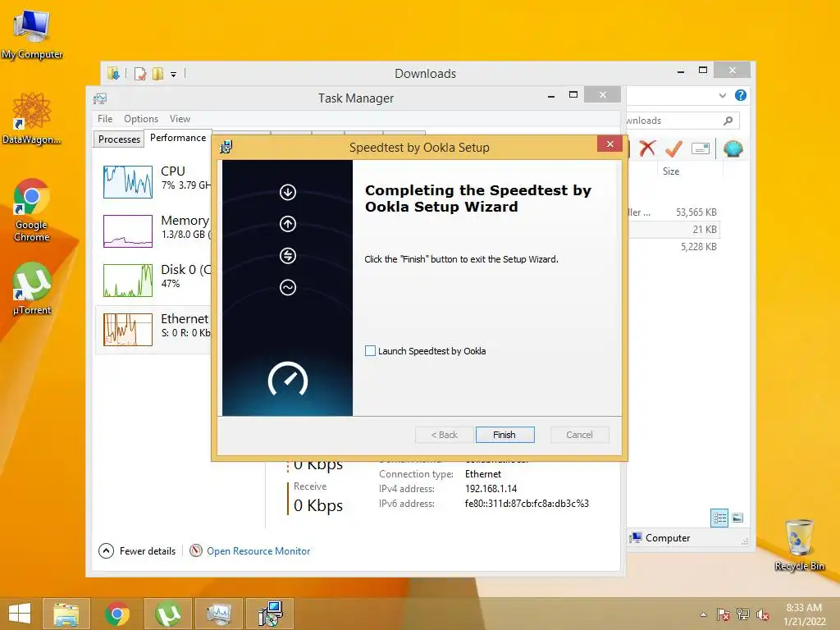Select the 53,565 KB file row
The height and width of the screenshot is (630, 840).
673,212
